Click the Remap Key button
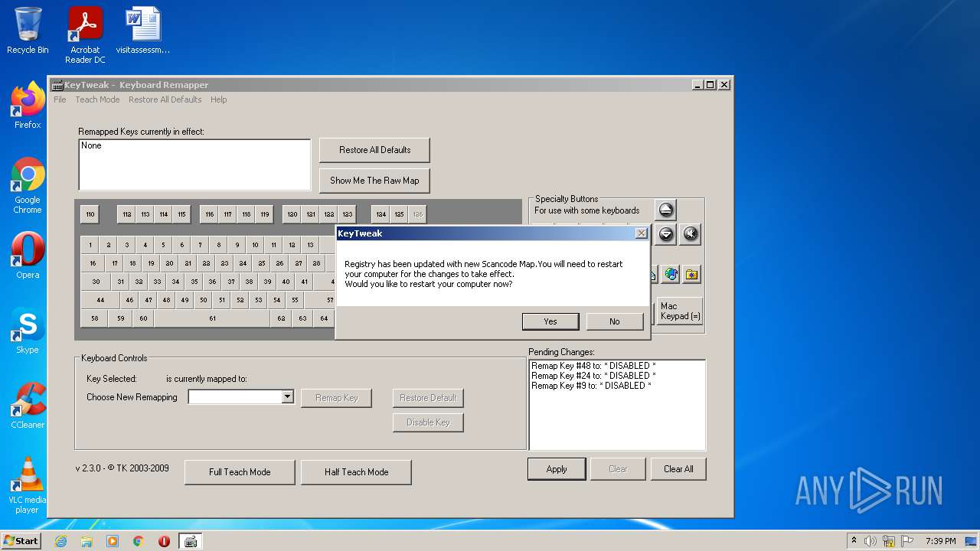Viewport: 980px width, 551px height. (336, 398)
